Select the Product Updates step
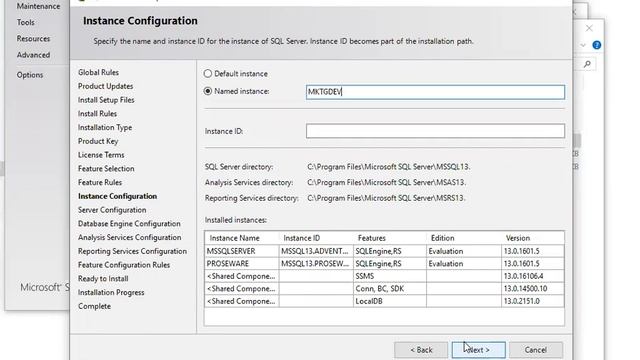640x360 pixels. 105,86
